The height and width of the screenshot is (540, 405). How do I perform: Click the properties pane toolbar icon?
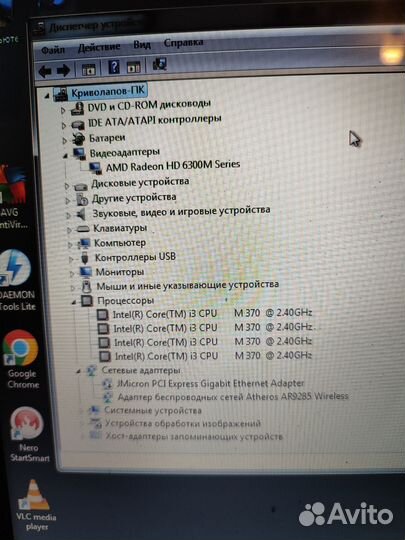click(133, 66)
